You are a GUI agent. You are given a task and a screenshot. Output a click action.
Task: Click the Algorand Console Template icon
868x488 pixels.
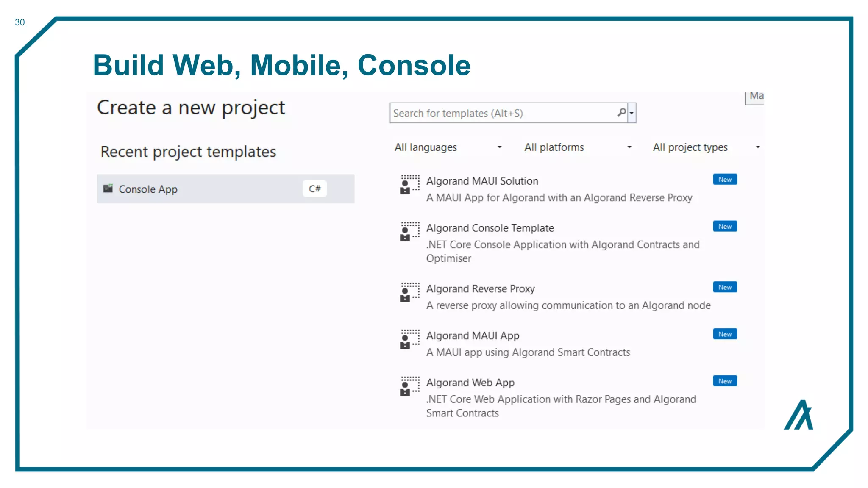pos(410,231)
